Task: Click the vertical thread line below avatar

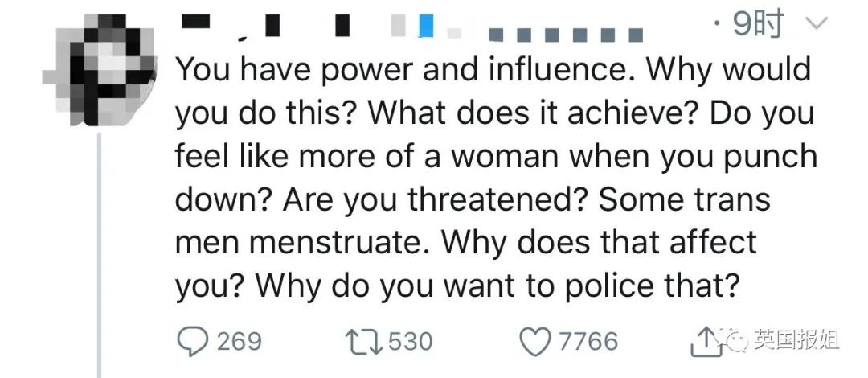Action: (99, 257)
